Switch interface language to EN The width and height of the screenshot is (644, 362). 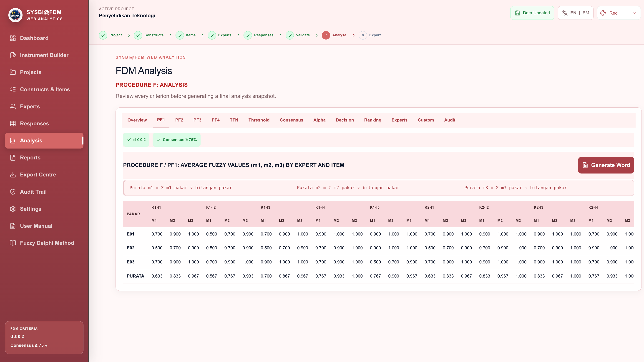[573, 13]
